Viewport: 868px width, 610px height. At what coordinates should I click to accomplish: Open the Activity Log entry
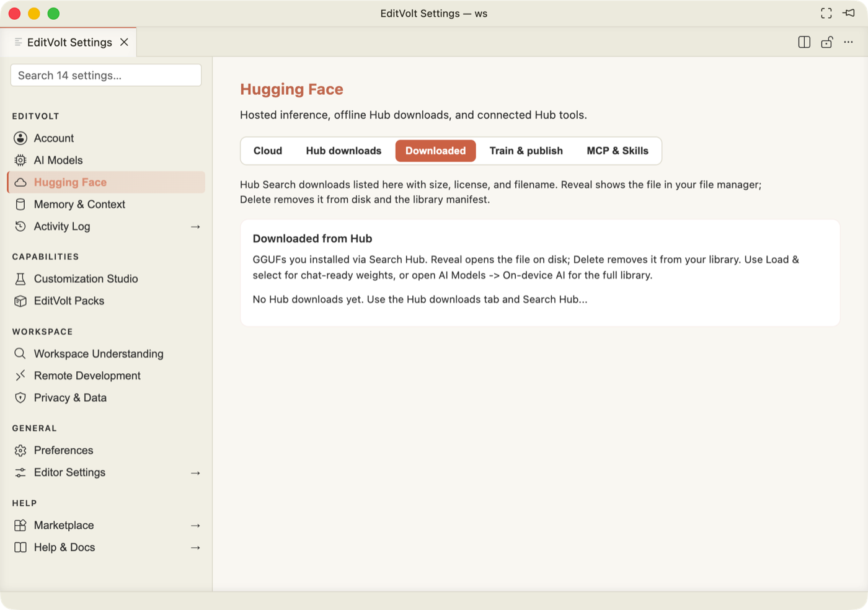point(106,226)
